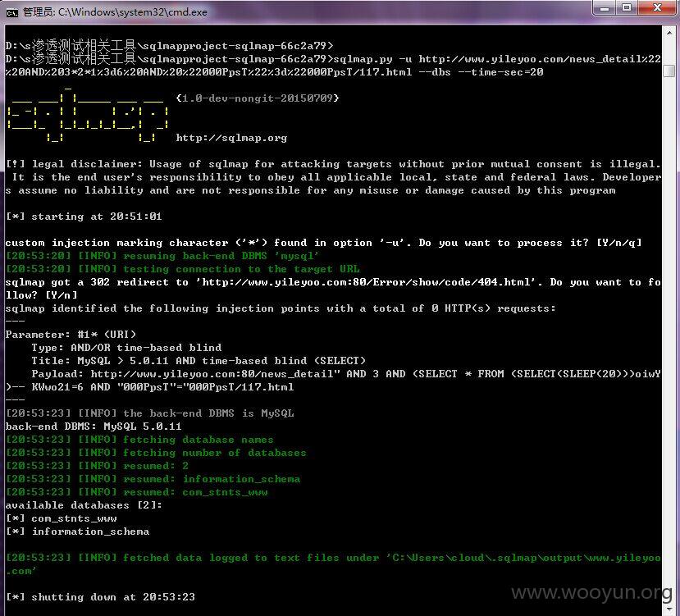
Task: Maximize the cmd.exe window
Action: tap(627, 8)
